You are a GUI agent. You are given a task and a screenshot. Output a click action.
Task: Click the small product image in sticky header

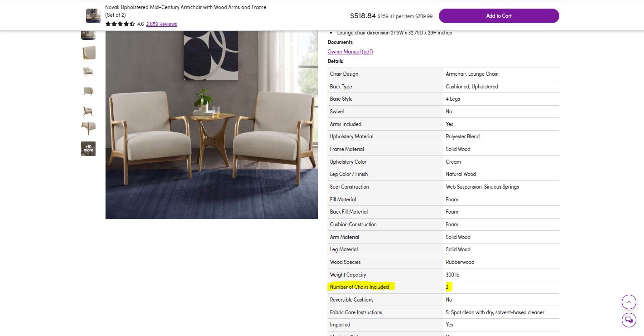(93, 16)
